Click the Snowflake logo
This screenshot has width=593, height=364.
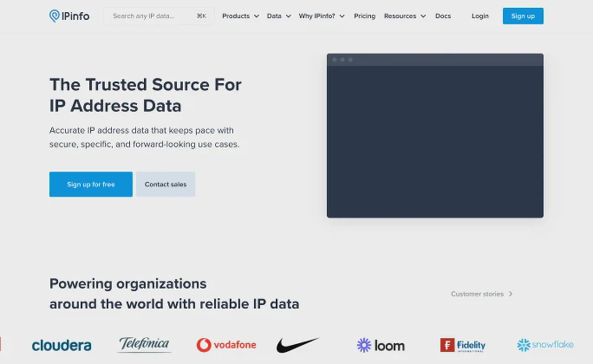coord(545,345)
